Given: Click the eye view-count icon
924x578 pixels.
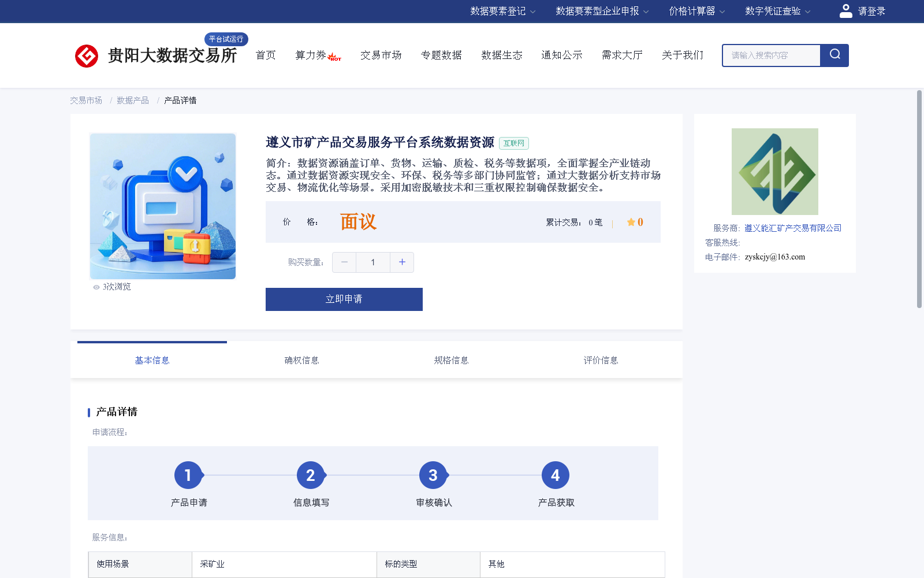Looking at the screenshot, I should [x=96, y=287].
